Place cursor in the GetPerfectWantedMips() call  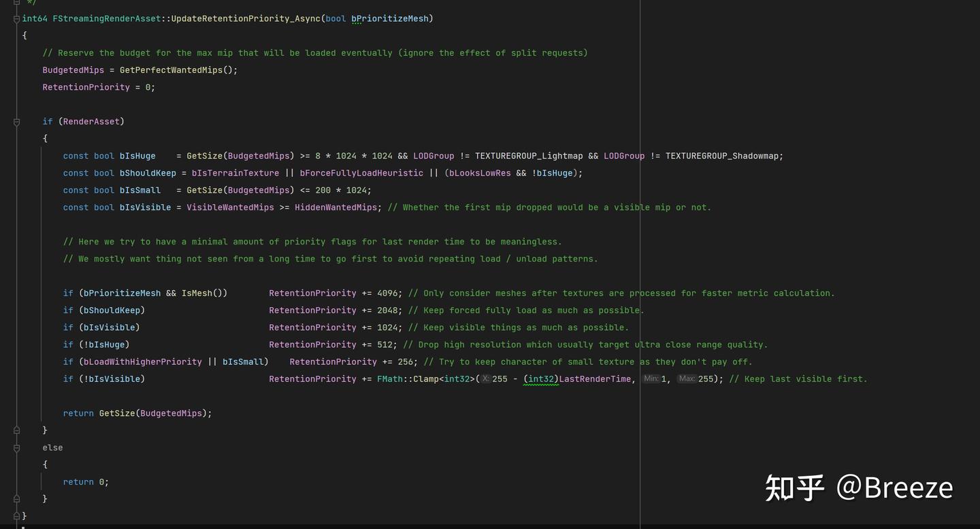pyautogui.click(x=178, y=69)
